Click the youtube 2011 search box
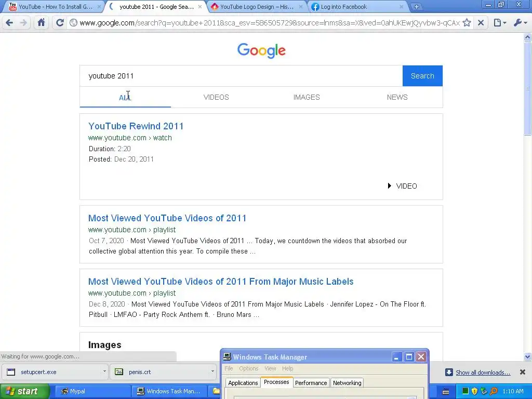Screen dimensions: 532x399 click(x=241, y=76)
